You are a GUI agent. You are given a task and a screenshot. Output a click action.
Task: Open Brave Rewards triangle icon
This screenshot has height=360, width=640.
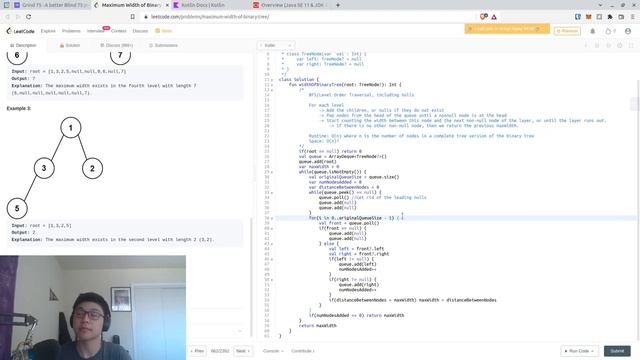tap(494, 17)
